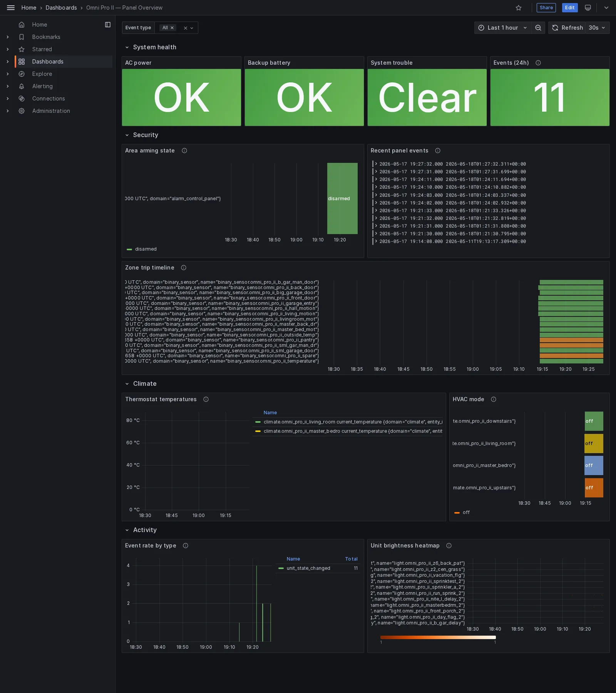Click the Refresh dashboard button
The width and height of the screenshot is (616, 693).
pyautogui.click(x=567, y=28)
